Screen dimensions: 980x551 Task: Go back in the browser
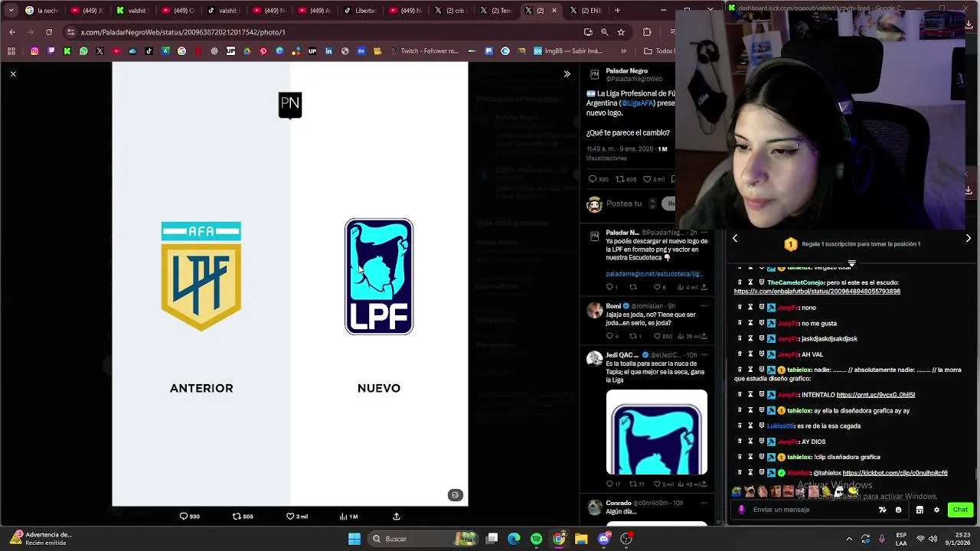click(12, 32)
